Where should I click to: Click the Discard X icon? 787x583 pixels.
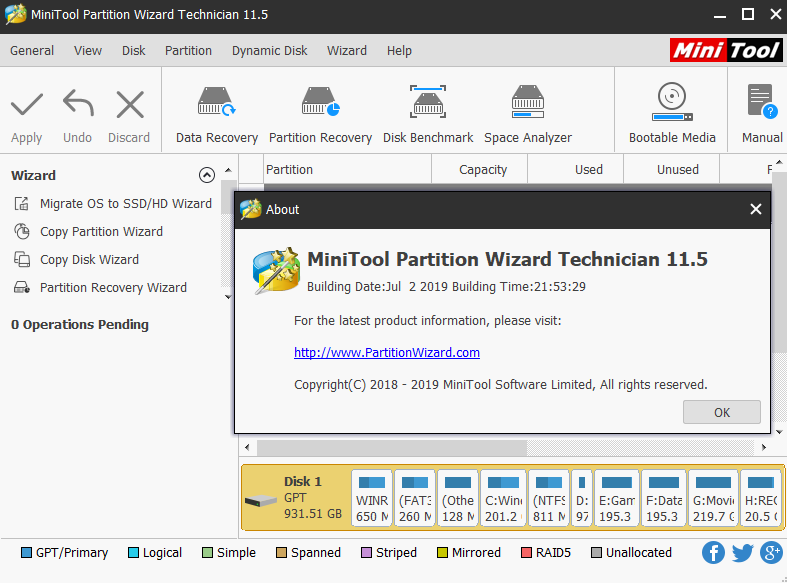click(x=129, y=104)
